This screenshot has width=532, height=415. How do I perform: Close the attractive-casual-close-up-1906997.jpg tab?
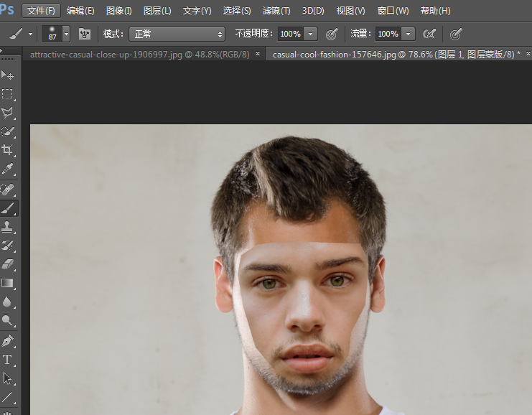[258, 54]
